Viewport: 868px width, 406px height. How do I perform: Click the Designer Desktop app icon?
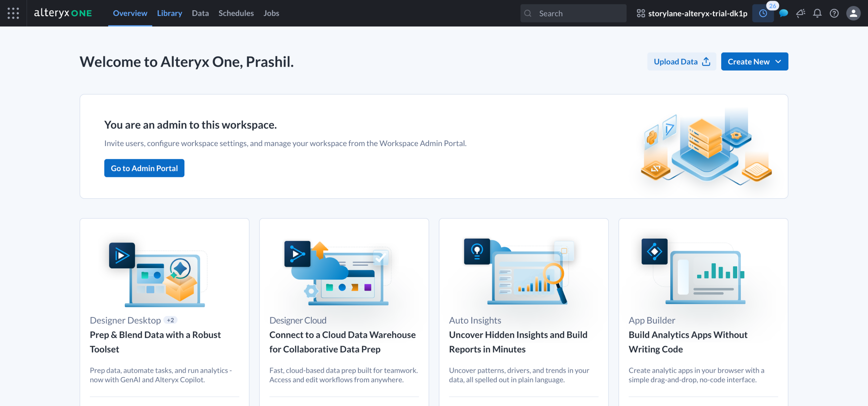tap(122, 255)
